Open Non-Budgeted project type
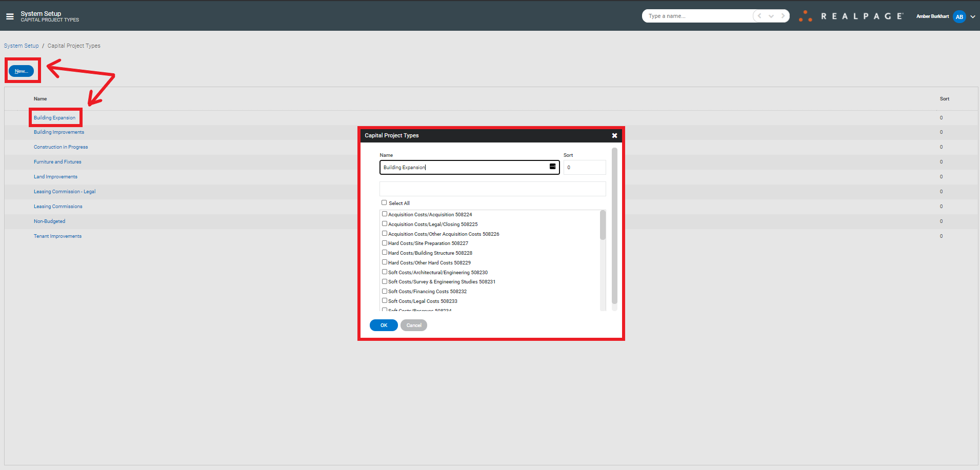Viewport: 980px width, 470px height. tap(50, 221)
